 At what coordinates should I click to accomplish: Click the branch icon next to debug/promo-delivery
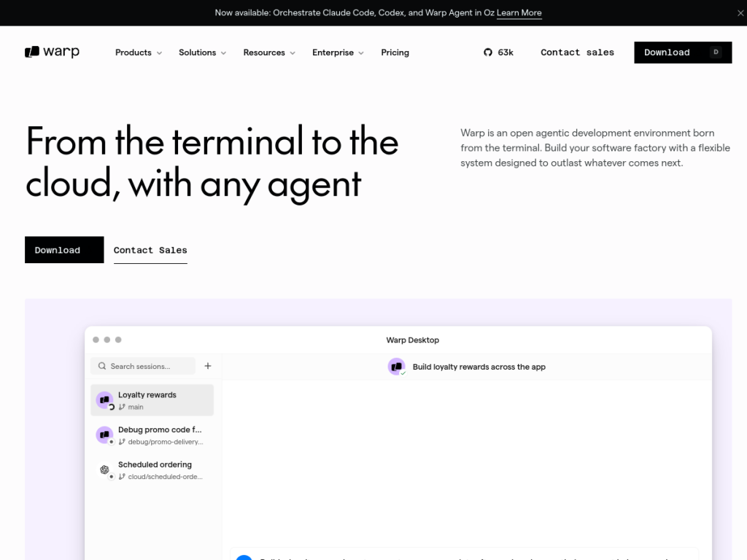pos(122,442)
